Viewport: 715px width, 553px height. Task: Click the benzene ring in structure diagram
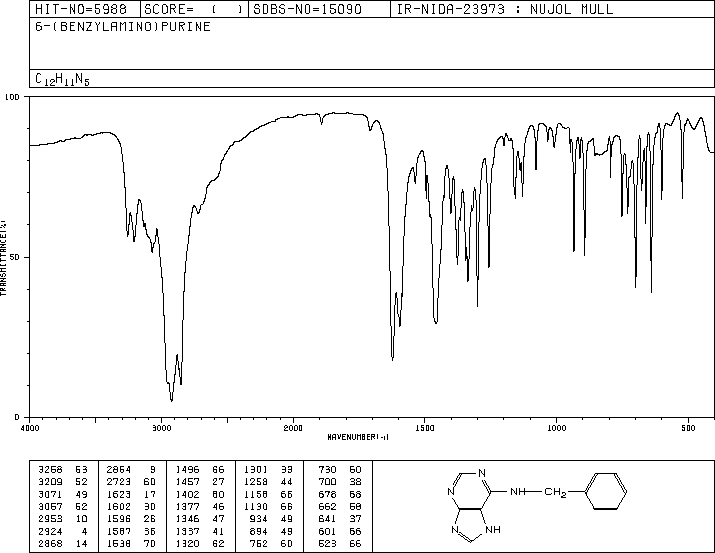pos(606,491)
